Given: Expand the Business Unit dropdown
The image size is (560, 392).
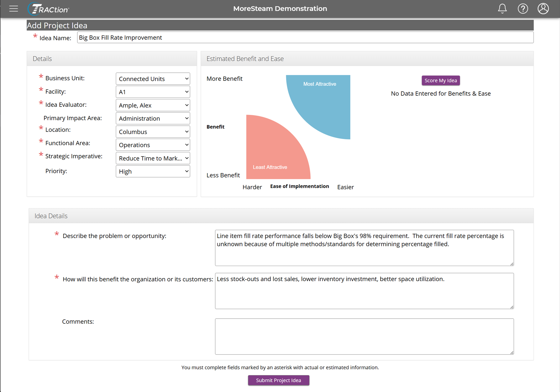Looking at the screenshot, I should click(153, 79).
